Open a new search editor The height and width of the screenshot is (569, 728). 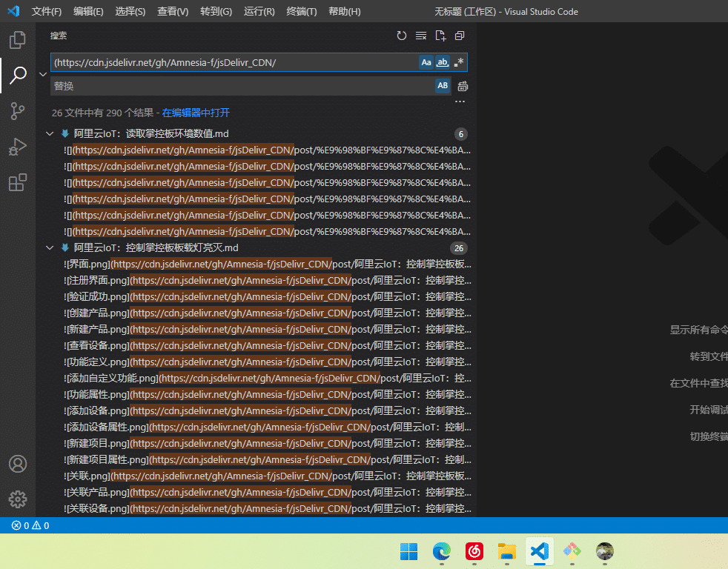(x=440, y=36)
